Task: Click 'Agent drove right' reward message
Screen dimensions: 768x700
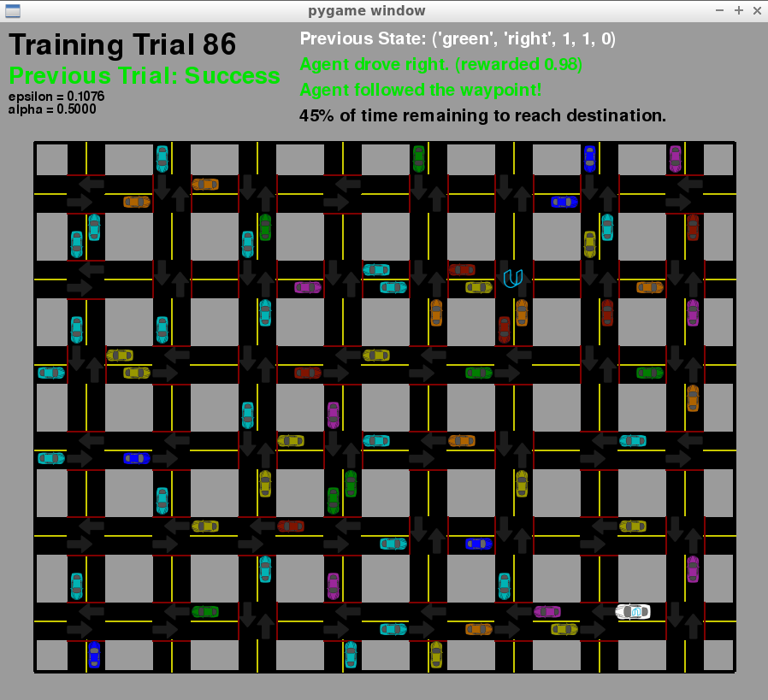Action: point(440,65)
